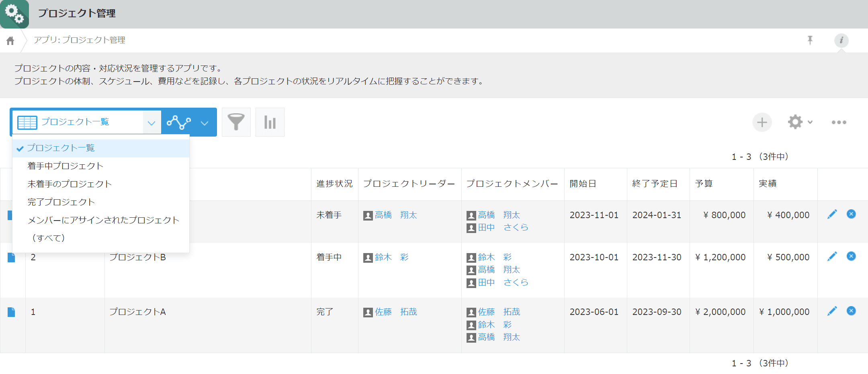Viewport: 868px width, 374px height.
Task: Select 未着手のプロジェクト view
Action: click(101, 184)
